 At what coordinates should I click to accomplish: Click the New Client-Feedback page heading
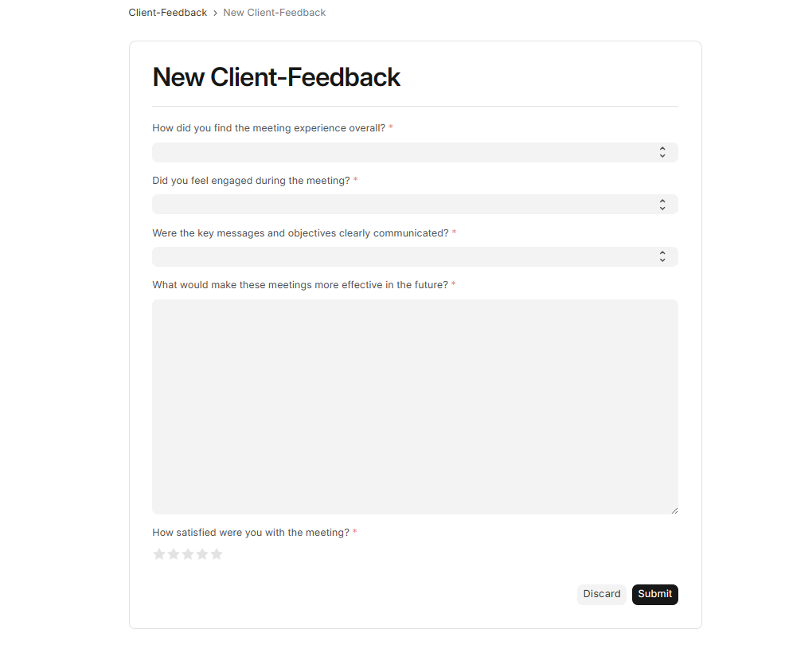pos(276,77)
